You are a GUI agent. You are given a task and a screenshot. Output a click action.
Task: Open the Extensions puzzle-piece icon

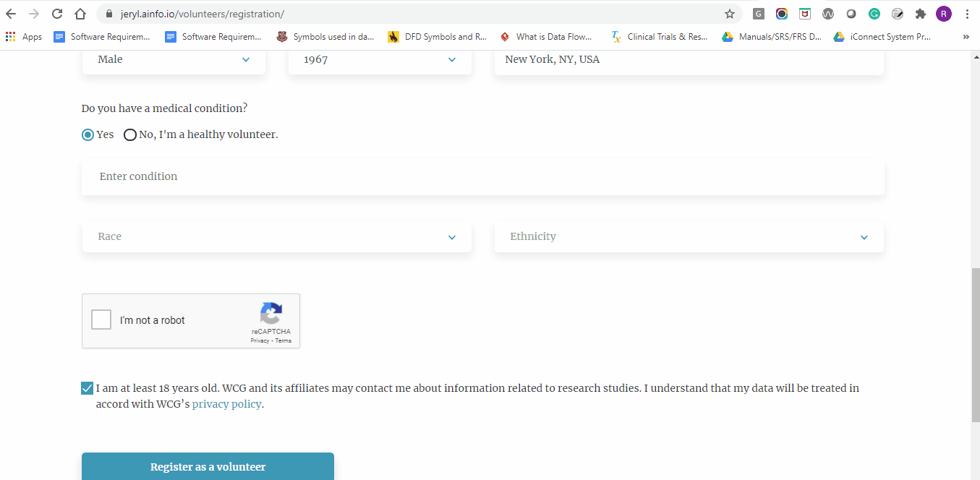pos(921,13)
